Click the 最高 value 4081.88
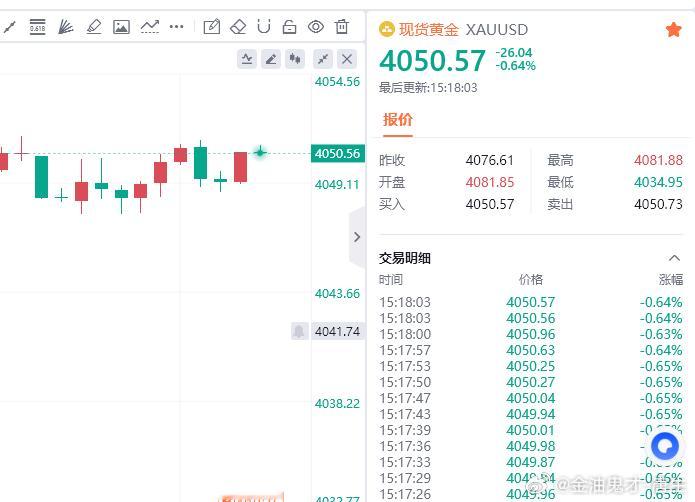Screen dimensions: 695x502 coord(658,160)
